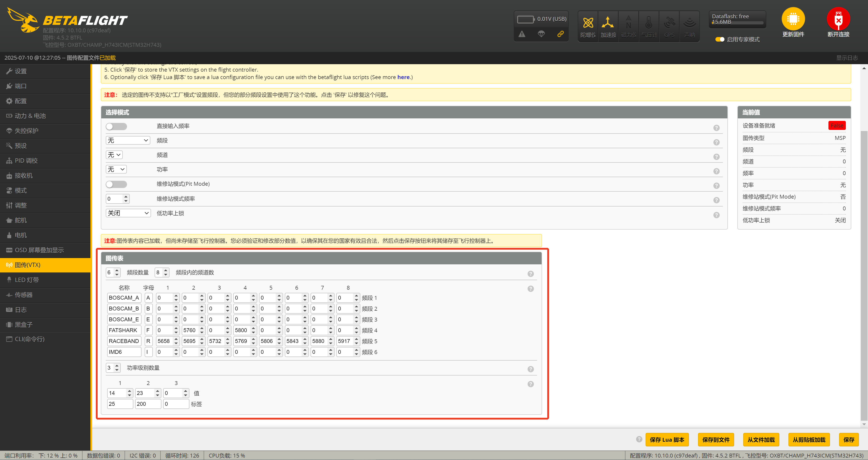Click the warning triangle icon under battery
Image resolution: width=868 pixels, height=460 pixels.
(522, 34)
